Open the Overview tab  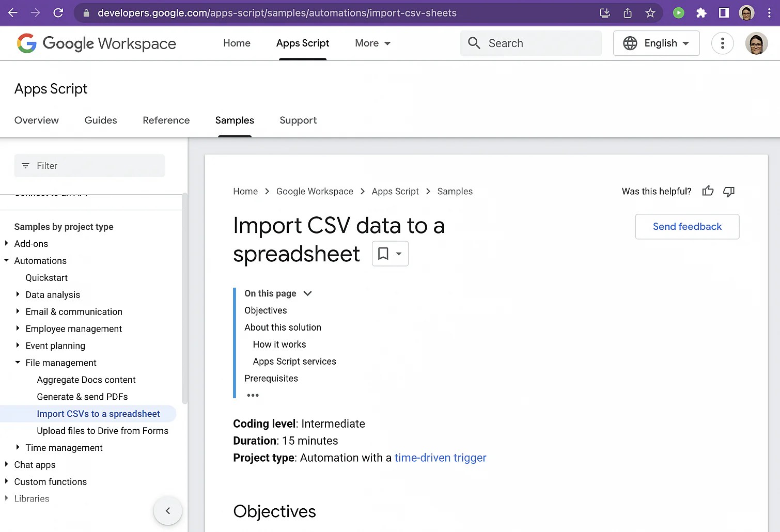(36, 120)
